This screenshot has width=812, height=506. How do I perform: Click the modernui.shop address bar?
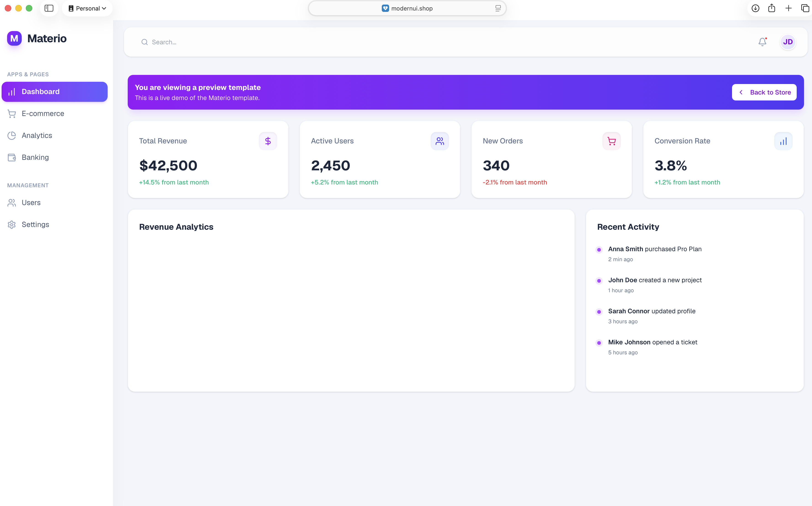(407, 8)
